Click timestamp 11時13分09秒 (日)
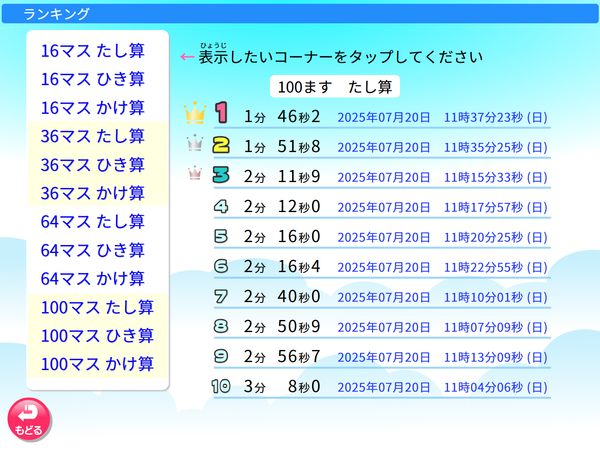 point(496,357)
